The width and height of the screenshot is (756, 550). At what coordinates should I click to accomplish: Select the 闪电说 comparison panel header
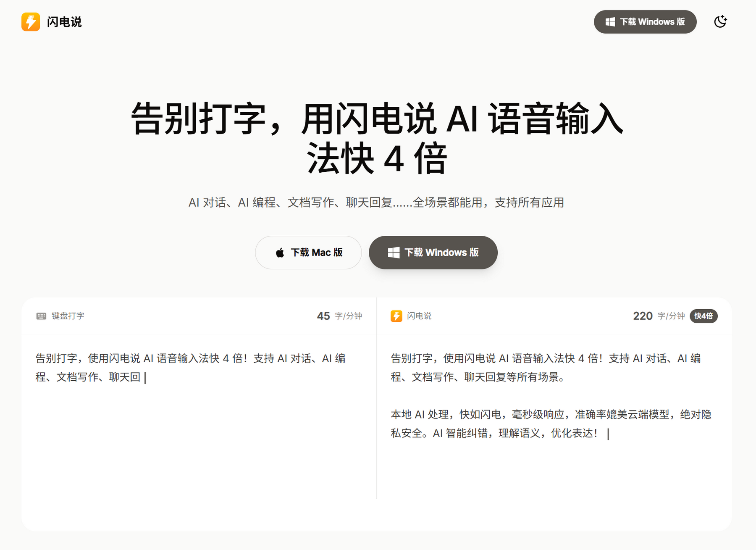click(x=420, y=316)
